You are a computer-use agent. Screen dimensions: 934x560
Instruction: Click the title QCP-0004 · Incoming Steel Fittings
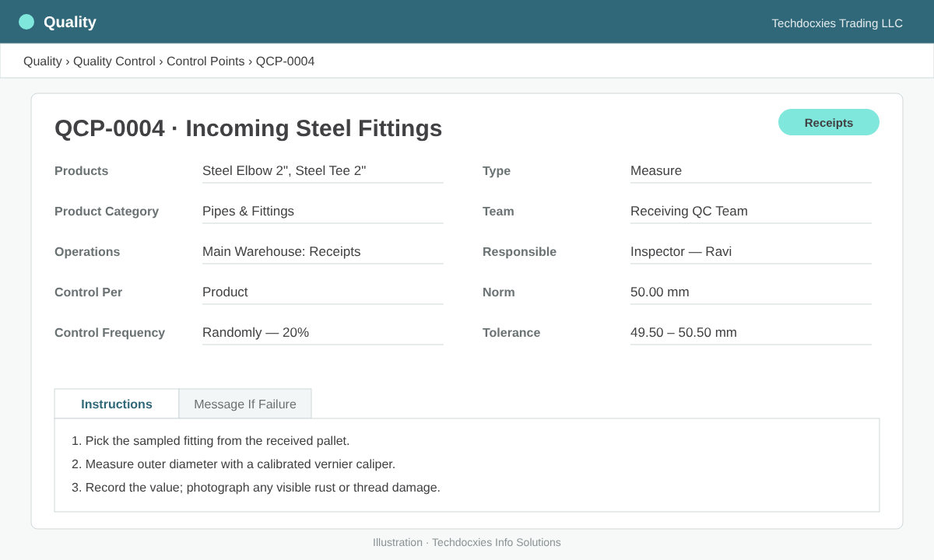pyautogui.click(x=248, y=128)
